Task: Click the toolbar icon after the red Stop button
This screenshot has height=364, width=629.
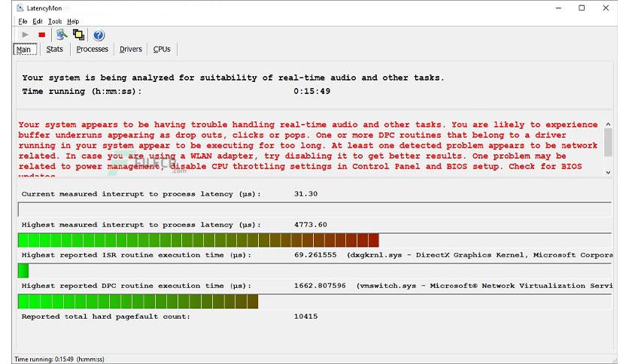Action: [x=62, y=35]
